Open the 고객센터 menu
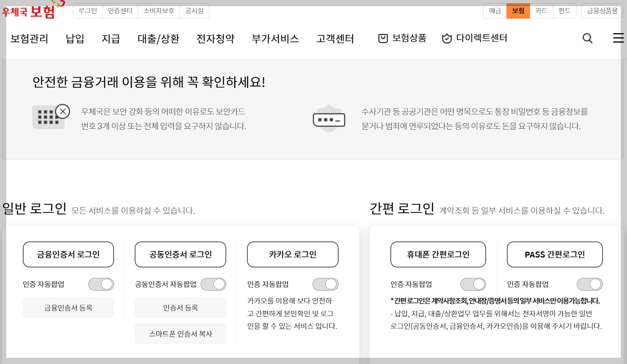This screenshot has height=364, width=627. tap(335, 38)
